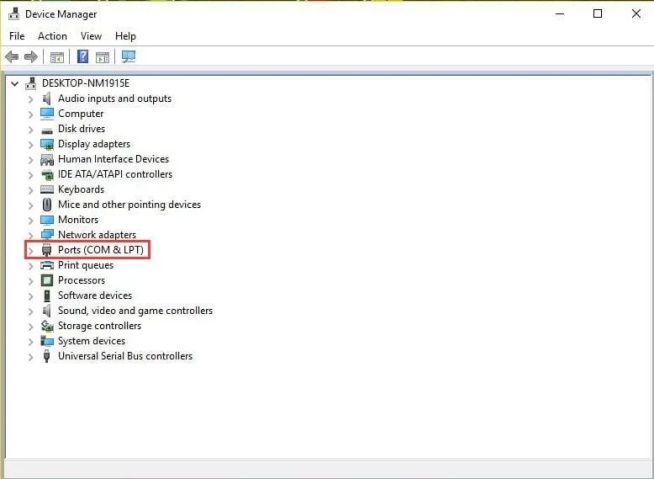Screen dimensions: 654x479
Task: Click the Display adapters icon
Action: tap(47, 144)
